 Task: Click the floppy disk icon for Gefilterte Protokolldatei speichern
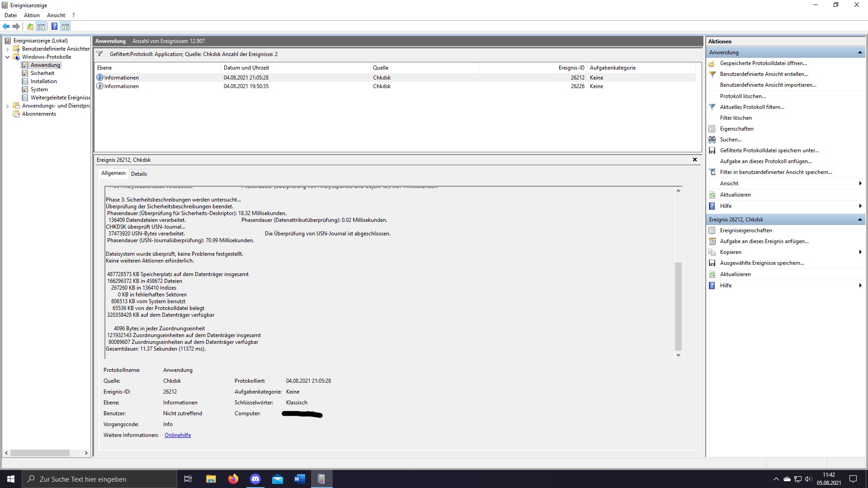(x=712, y=150)
